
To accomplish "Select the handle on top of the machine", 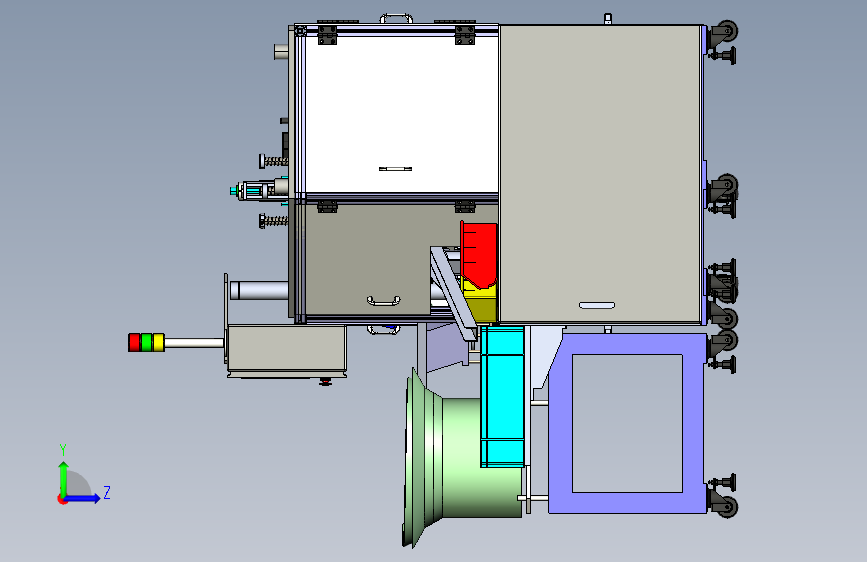I will pyautogui.click(x=396, y=18).
